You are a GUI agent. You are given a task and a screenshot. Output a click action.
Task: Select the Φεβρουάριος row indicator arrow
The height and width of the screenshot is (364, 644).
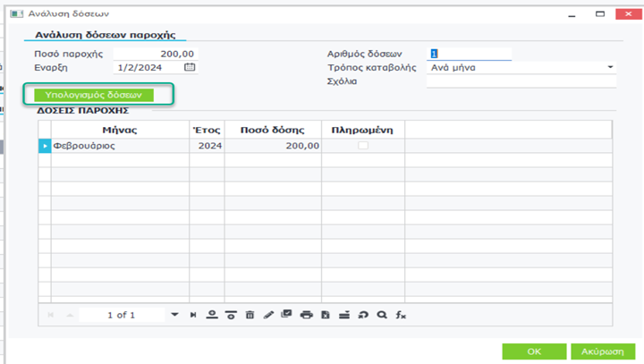click(x=44, y=146)
